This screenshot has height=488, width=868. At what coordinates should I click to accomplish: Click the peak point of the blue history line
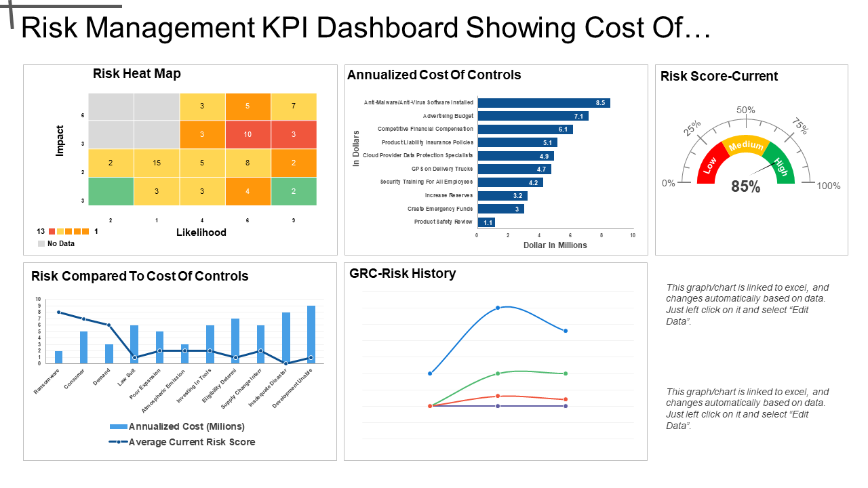pos(498,308)
